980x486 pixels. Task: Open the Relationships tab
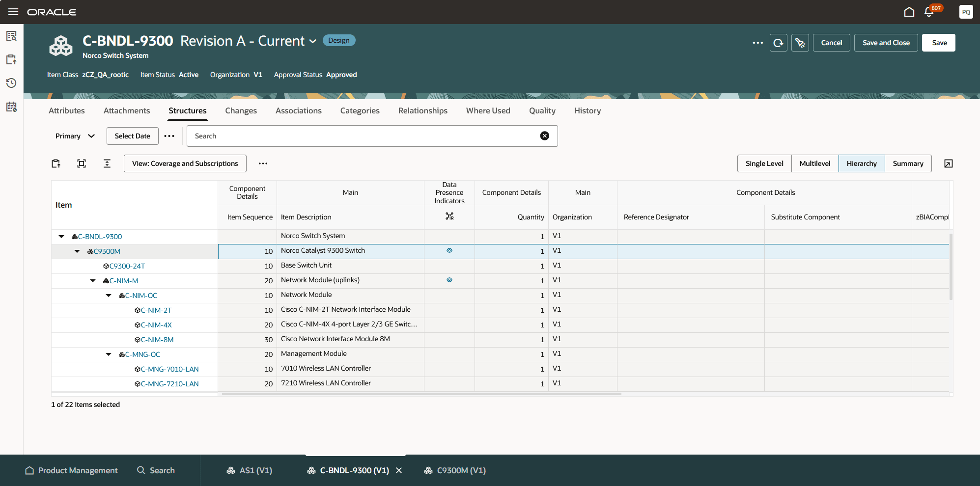tap(423, 111)
